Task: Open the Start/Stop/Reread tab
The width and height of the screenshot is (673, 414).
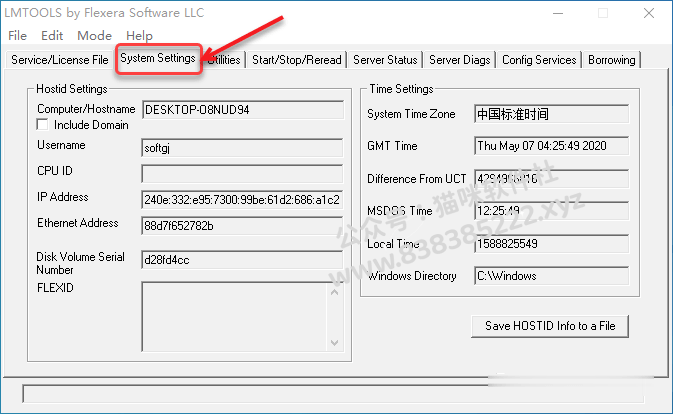Action: point(297,60)
